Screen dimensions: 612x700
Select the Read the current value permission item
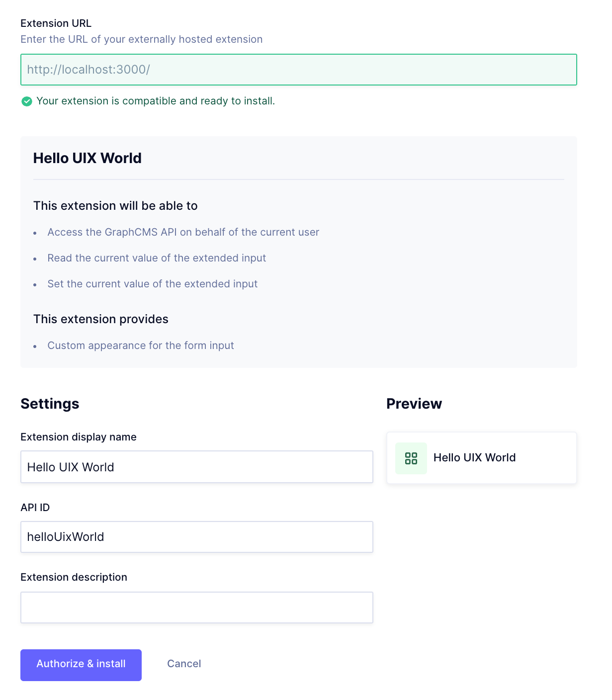pos(157,258)
